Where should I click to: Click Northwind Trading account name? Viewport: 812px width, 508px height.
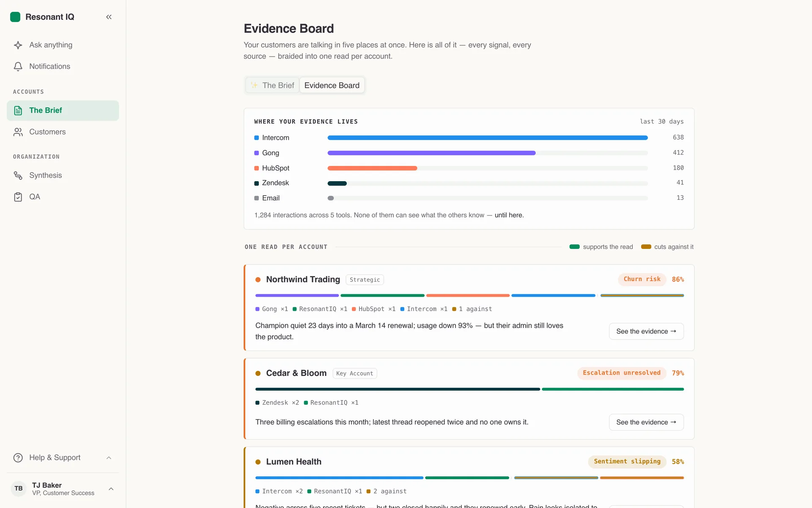pos(303,279)
